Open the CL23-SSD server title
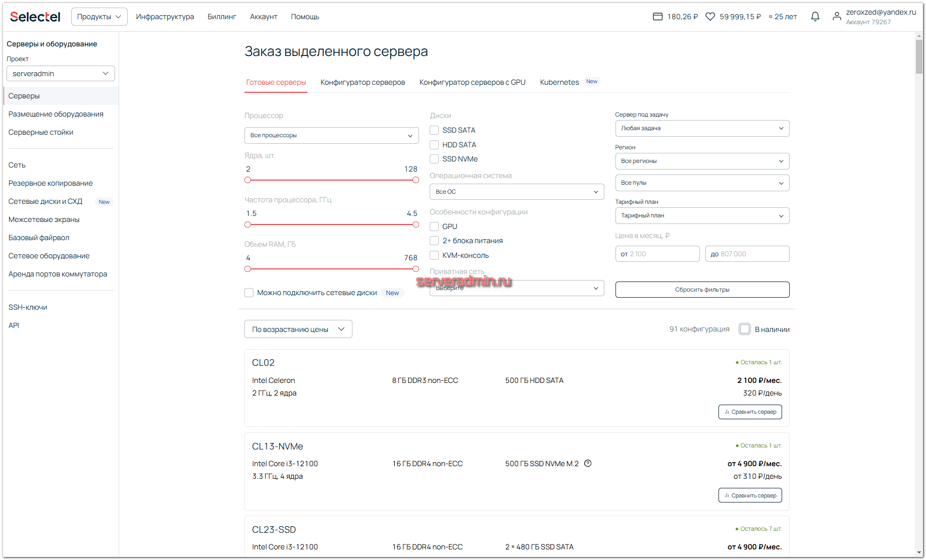This screenshot has width=926, height=560. coord(274,530)
